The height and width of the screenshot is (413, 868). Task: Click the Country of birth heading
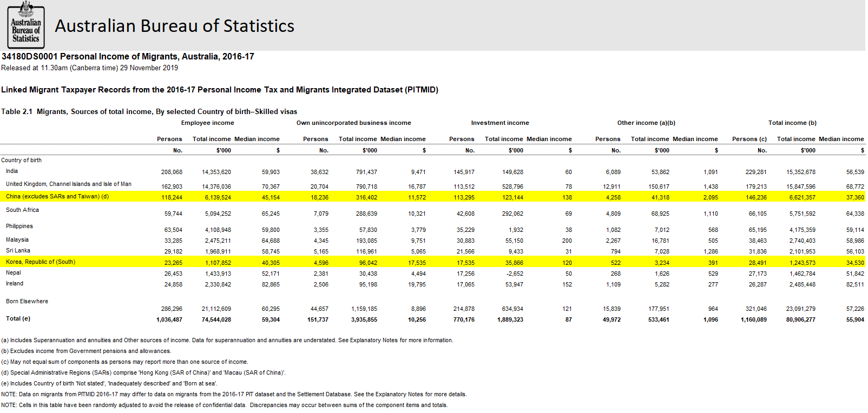pos(21,161)
